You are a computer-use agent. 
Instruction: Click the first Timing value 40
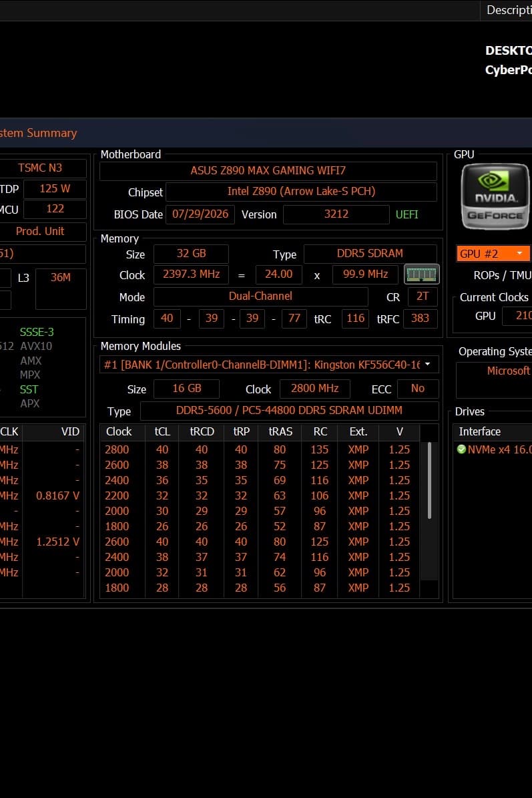click(x=167, y=319)
